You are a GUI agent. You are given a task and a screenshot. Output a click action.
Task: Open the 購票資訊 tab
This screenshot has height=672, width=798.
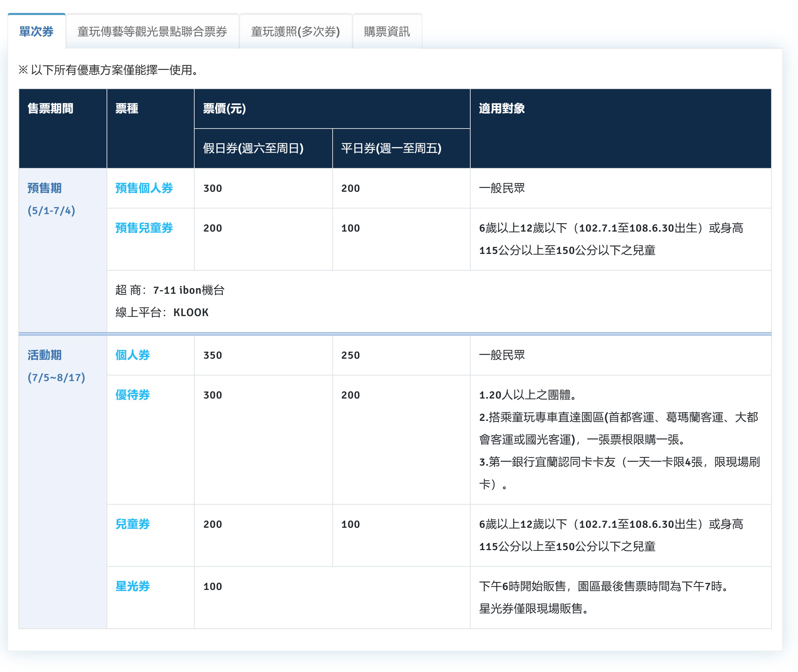click(x=387, y=31)
